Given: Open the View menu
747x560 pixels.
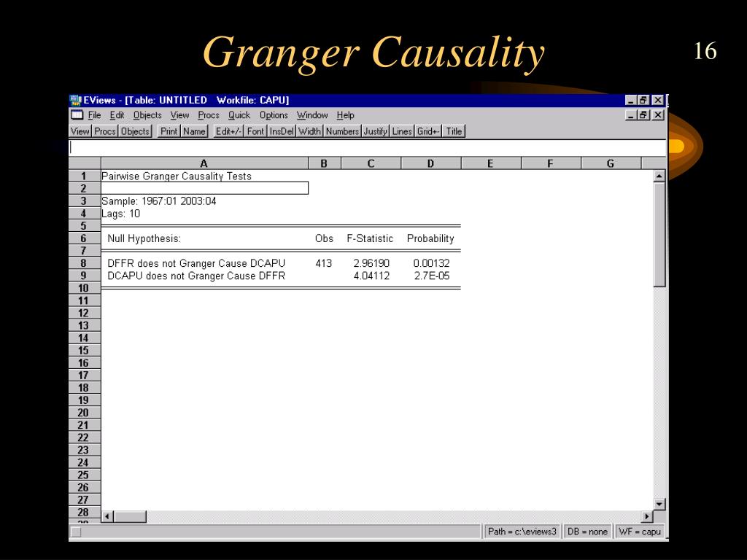Looking at the screenshot, I should 179,115.
